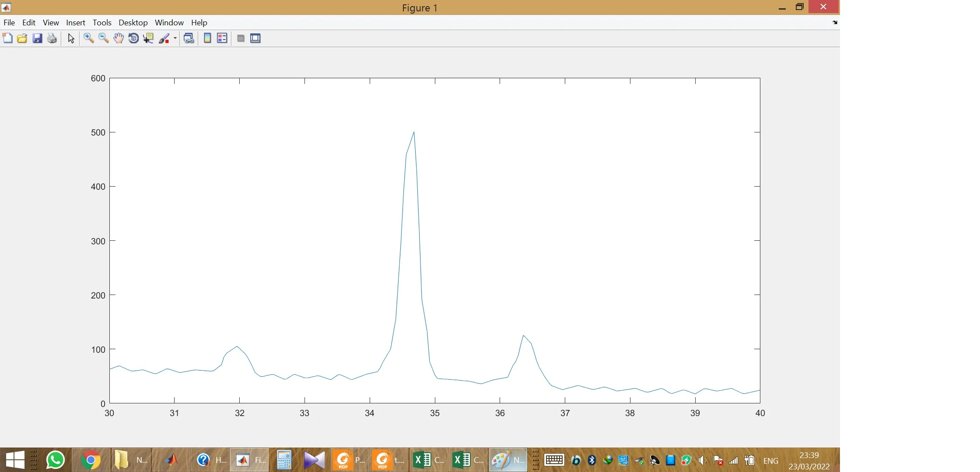The height and width of the screenshot is (472, 980).
Task: Toggle the Edit Plot arrow tool
Action: [x=71, y=38]
